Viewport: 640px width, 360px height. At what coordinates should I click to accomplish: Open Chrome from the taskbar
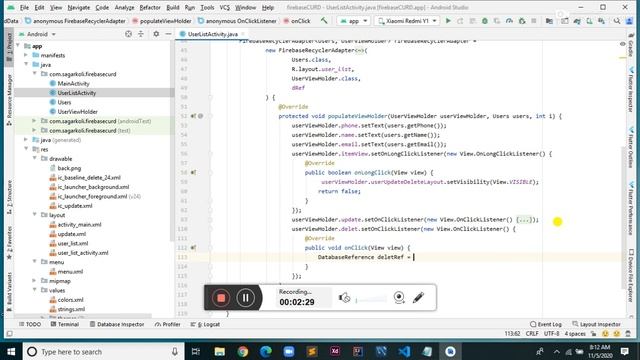242,351
